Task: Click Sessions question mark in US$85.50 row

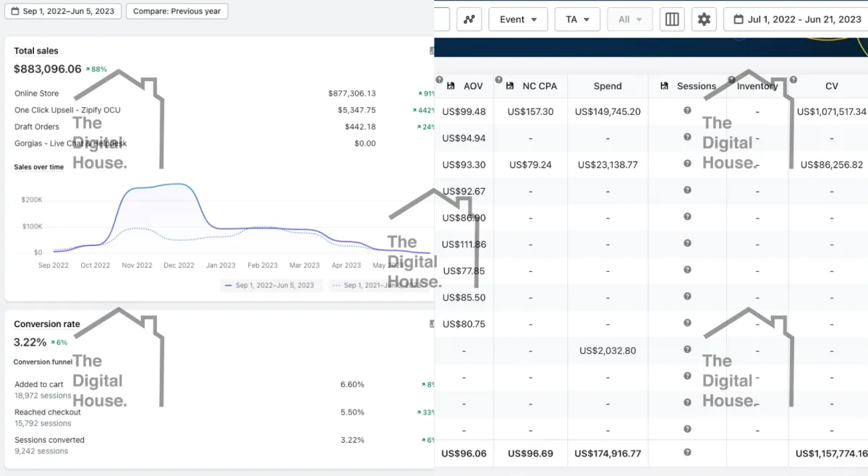Action: 687,297
